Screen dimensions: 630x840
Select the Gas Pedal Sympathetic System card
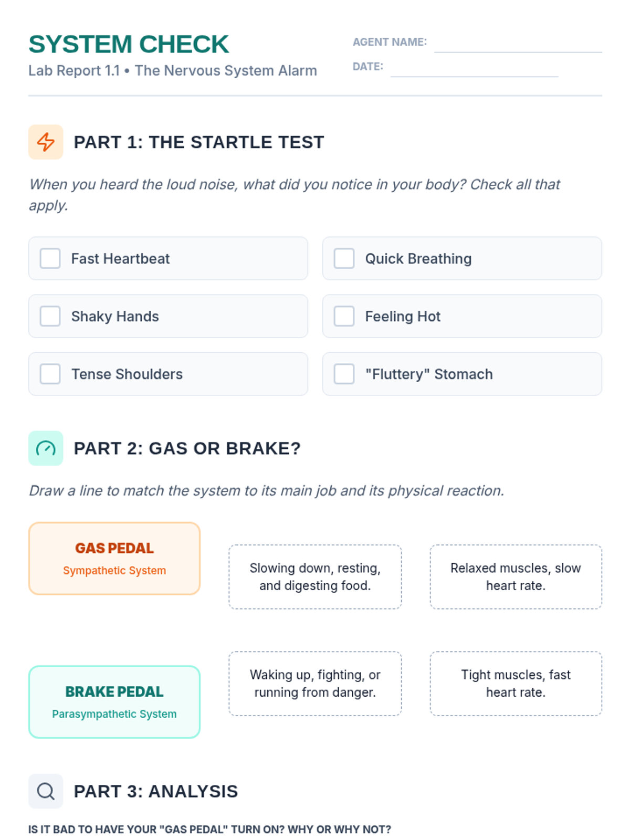(x=114, y=559)
